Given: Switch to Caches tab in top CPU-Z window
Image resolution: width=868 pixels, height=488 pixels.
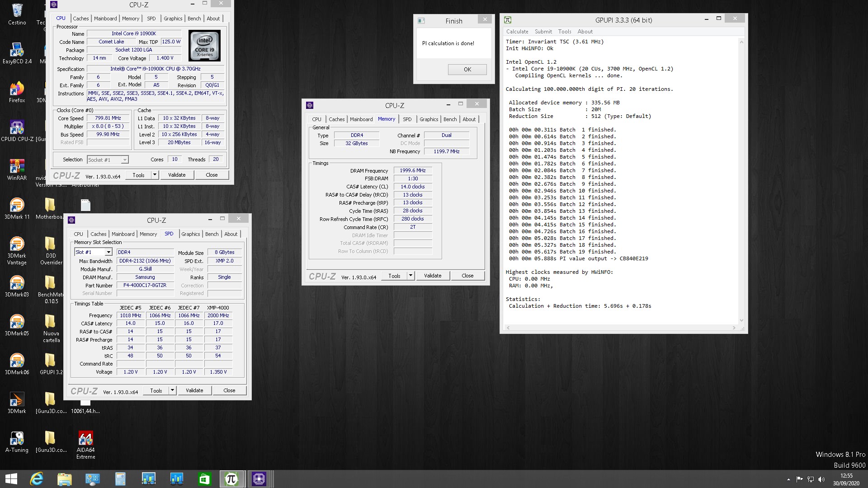Looking at the screenshot, I should pyautogui.click(x=81, y=19).
